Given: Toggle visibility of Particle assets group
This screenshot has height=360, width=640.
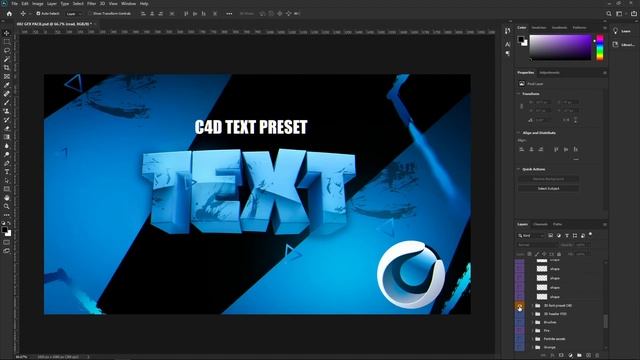Looking at the screenshot, I should (519, 339).
